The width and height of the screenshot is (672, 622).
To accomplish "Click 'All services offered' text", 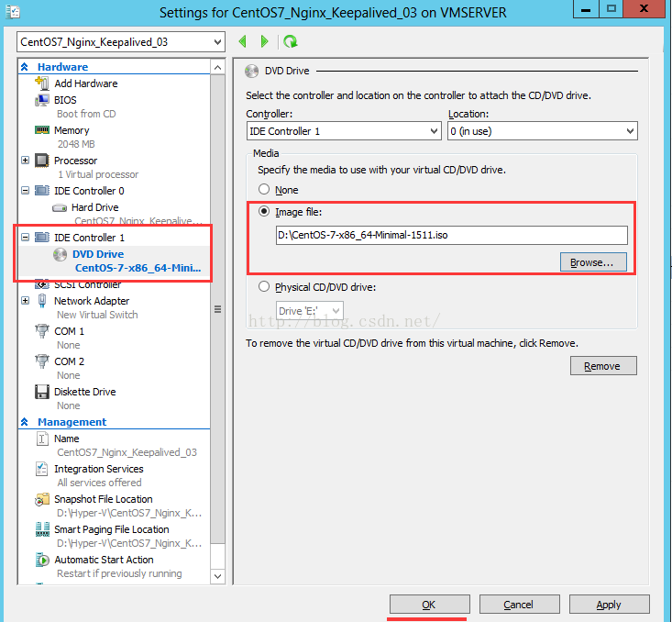I will coord(99,483).
